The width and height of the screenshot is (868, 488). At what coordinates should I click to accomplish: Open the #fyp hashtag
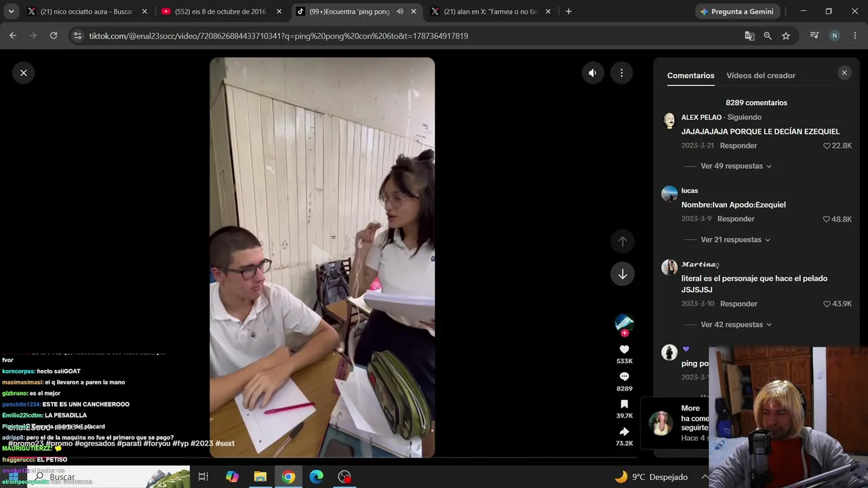pos(180,443)
